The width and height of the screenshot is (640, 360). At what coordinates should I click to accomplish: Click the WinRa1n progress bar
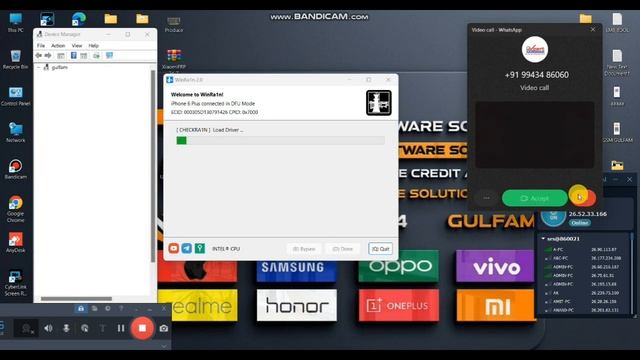tap(280, 140)
